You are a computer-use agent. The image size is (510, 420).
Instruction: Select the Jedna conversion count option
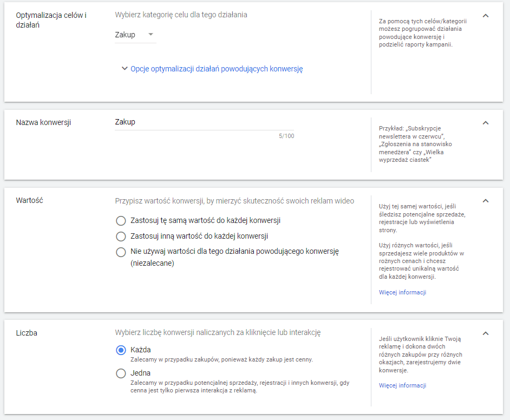click(121, 373)
